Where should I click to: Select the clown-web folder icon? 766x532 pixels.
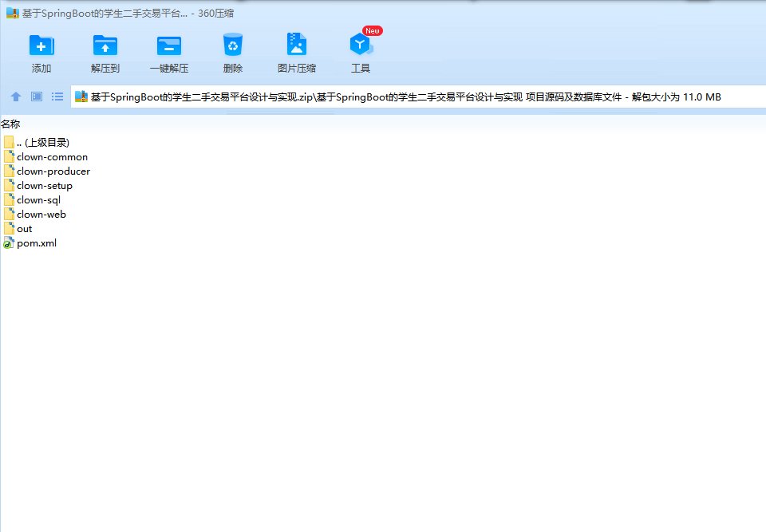tap(9, 214)
